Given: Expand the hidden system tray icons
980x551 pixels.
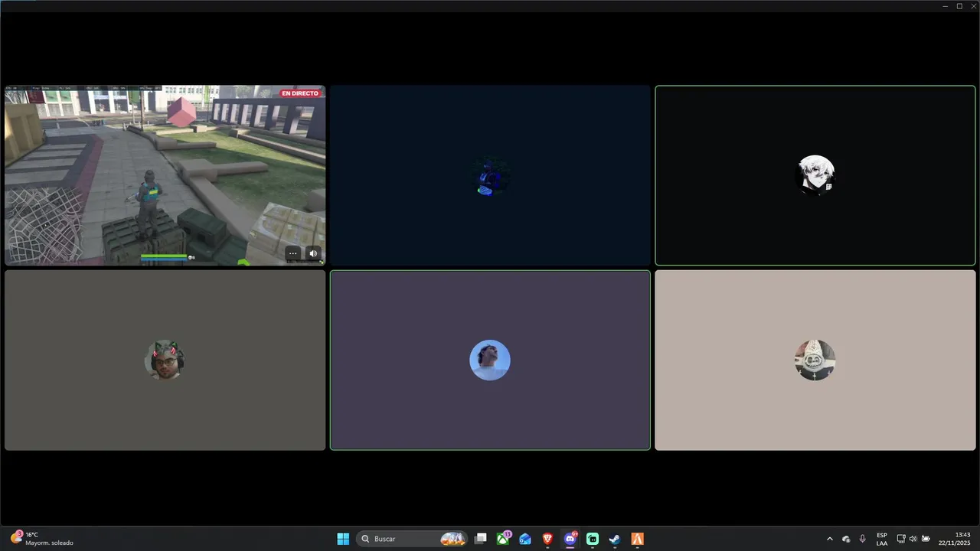Looking at the screenshot, I should [x=829, y=539].
